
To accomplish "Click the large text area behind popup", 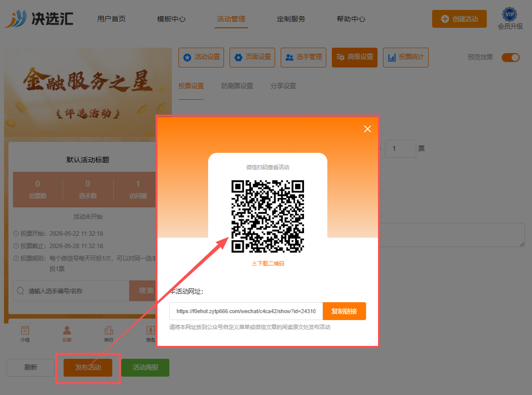I will tap(452, 235).
